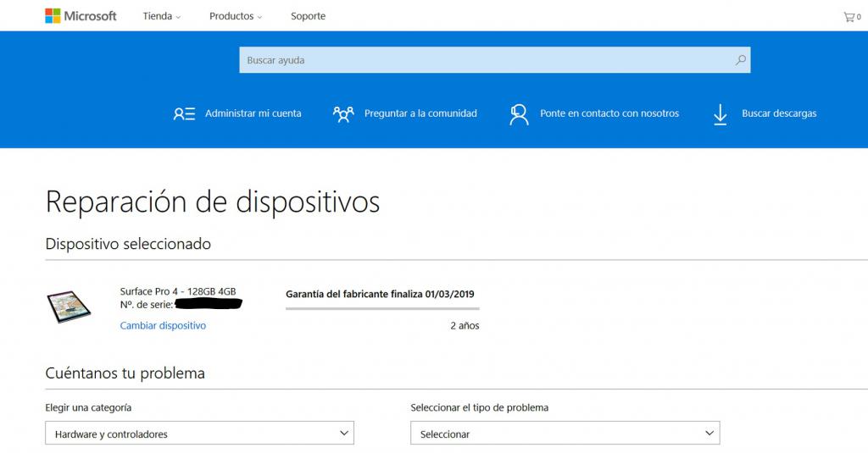Screen dimensions: 868x453
Task: Focus the Buscar ayuda search field
Action: coord(495,60)
